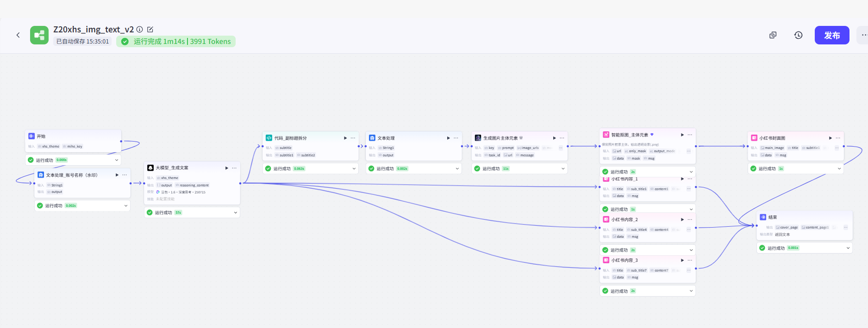
Task: Go back using the left arrow icon
Action: (18, 35)
